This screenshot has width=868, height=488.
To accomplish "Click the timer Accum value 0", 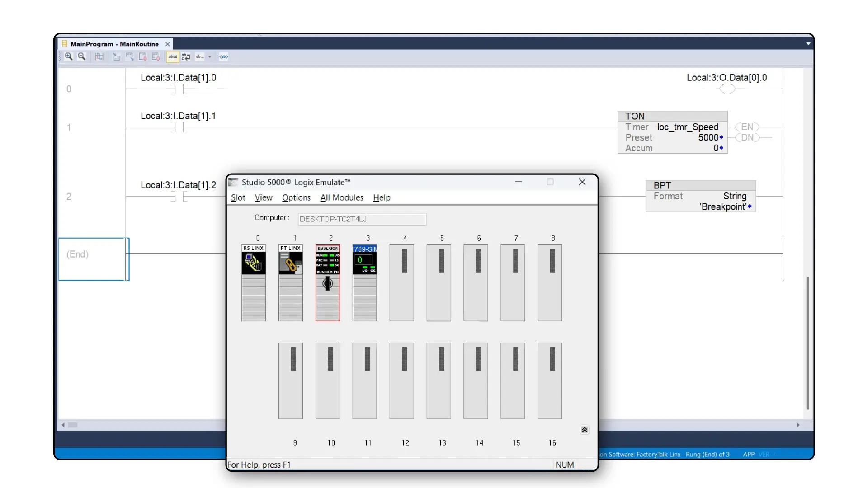I will click(716, 148).
